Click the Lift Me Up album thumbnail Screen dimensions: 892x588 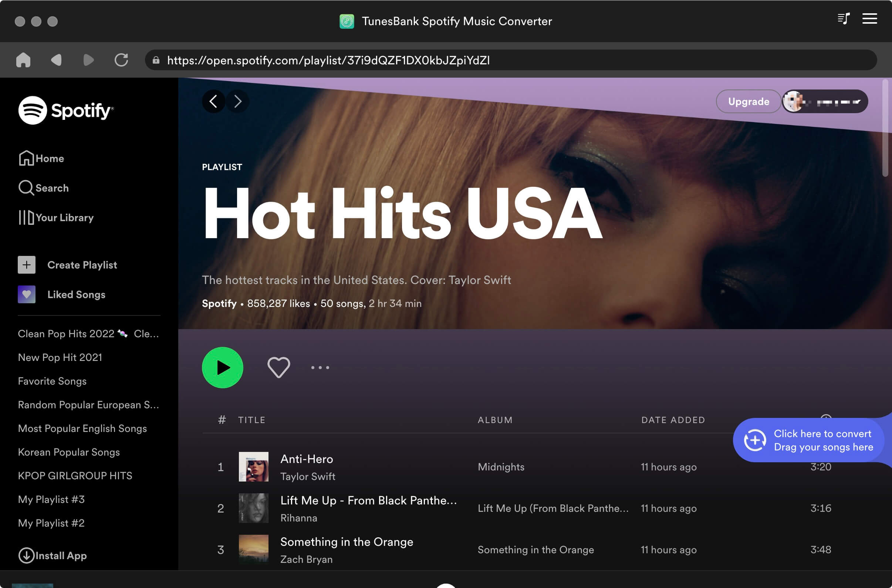tap(253, 508)
